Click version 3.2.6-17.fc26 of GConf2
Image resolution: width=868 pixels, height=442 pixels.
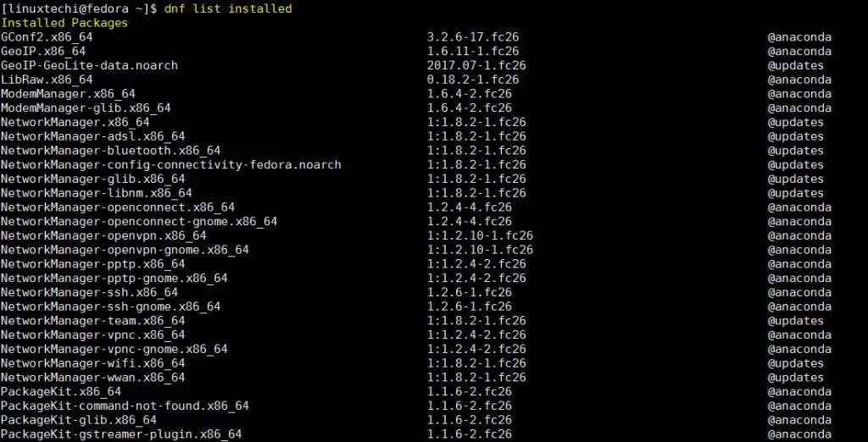[x=473, y=37]
